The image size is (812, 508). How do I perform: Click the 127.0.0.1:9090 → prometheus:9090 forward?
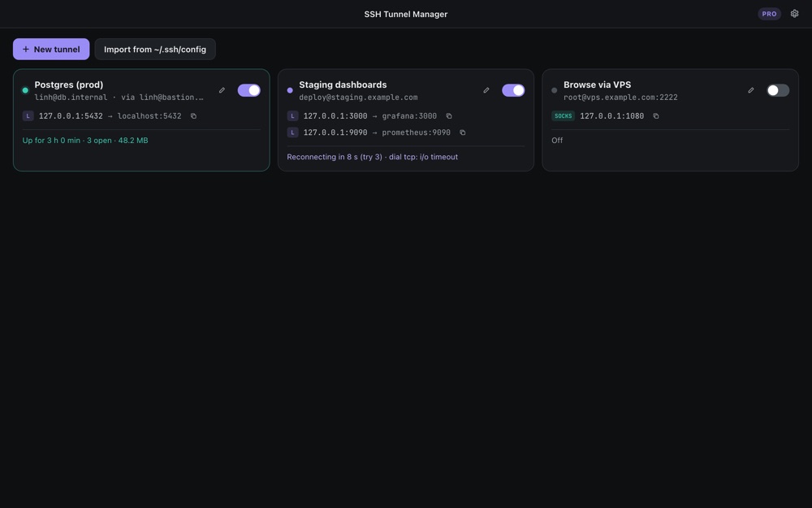pyautogui.click(x=377, y=132)
